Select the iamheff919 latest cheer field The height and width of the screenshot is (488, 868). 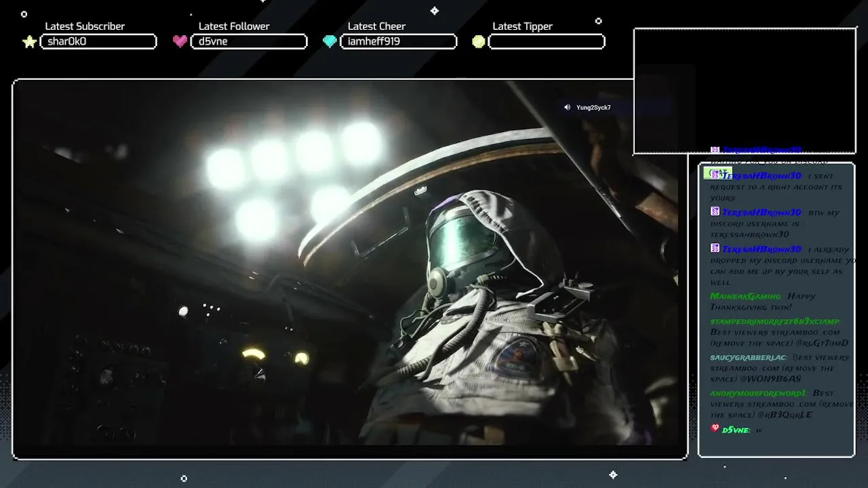[398, 41]
